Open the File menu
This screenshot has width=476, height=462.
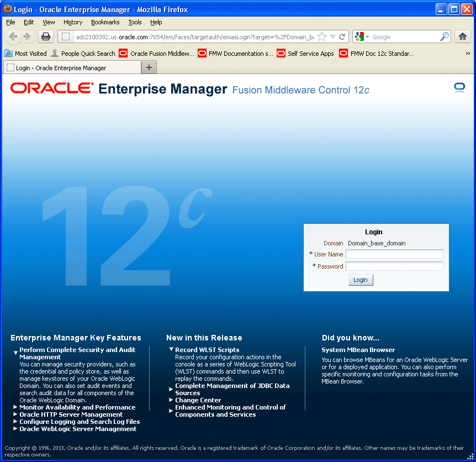[10, 22]
